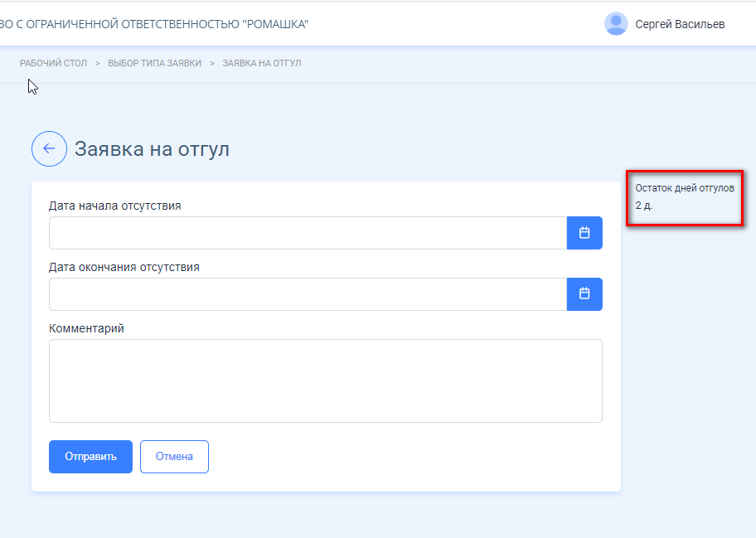Image resolution: width=756 pixels, height=538 pixels.
Task: Click inside the Комментарий text area
Action: pyautogui.click(x=326, y=380)
